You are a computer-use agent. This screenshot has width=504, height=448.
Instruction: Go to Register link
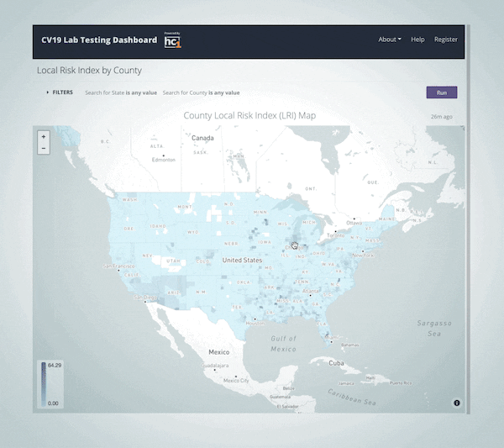(x=446, y=40)
